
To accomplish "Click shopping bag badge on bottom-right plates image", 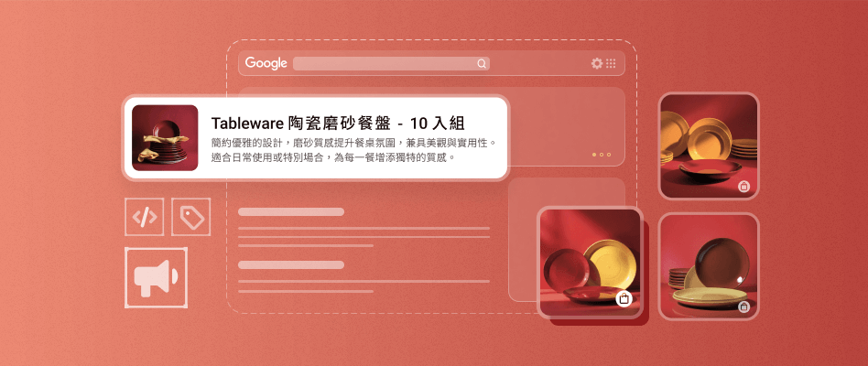I will (744, 307).
